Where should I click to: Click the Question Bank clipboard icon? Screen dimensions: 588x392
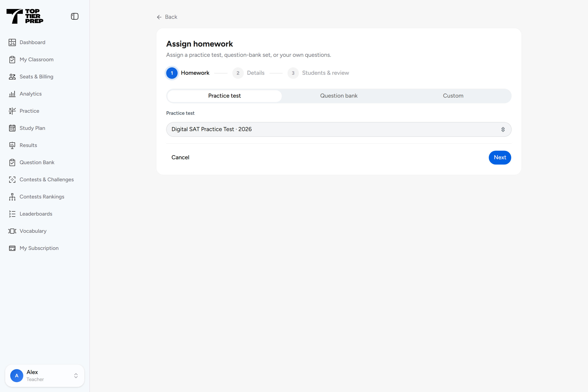coord(12,163)
